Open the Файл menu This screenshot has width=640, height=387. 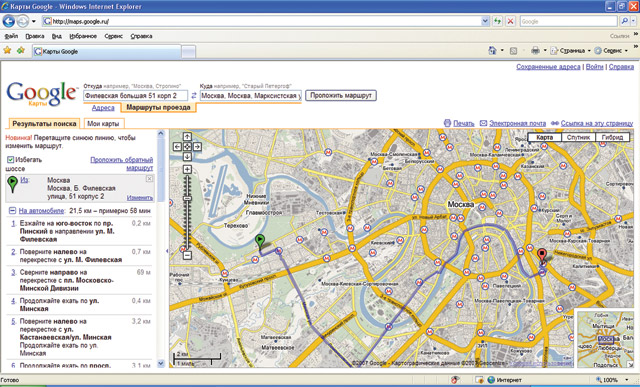(11, 36)
